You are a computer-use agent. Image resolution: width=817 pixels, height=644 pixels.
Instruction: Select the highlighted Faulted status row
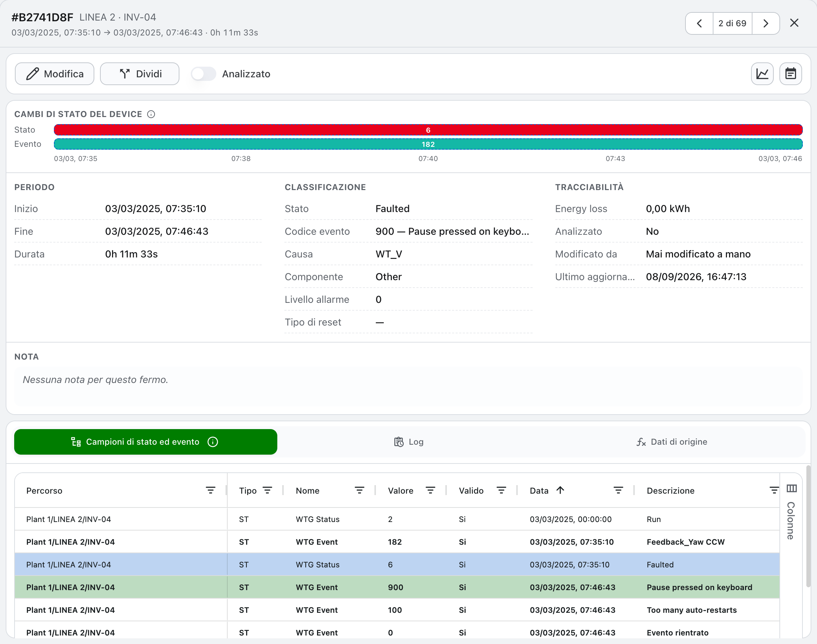(397, 565)
